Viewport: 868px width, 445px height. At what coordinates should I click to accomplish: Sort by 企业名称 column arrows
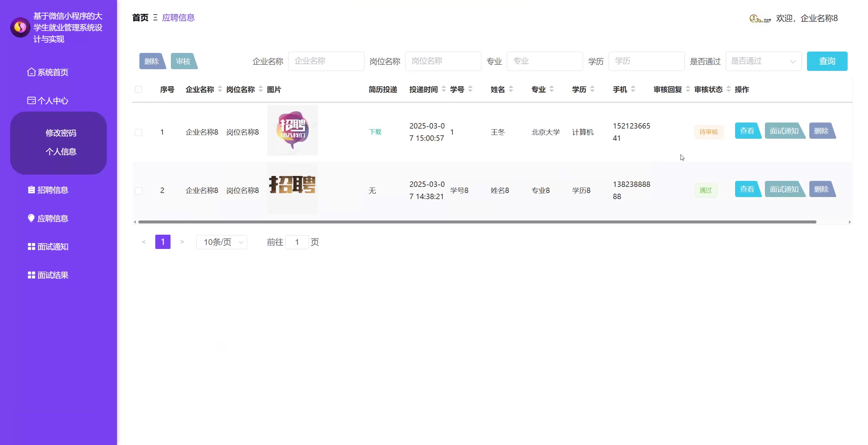220,89
